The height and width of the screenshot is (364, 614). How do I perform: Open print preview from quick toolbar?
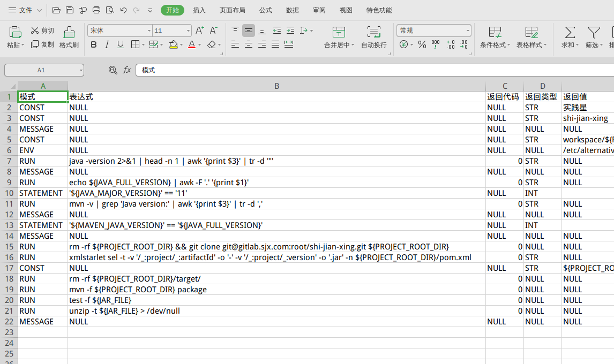pyautogui.click(x=110, y=10)
